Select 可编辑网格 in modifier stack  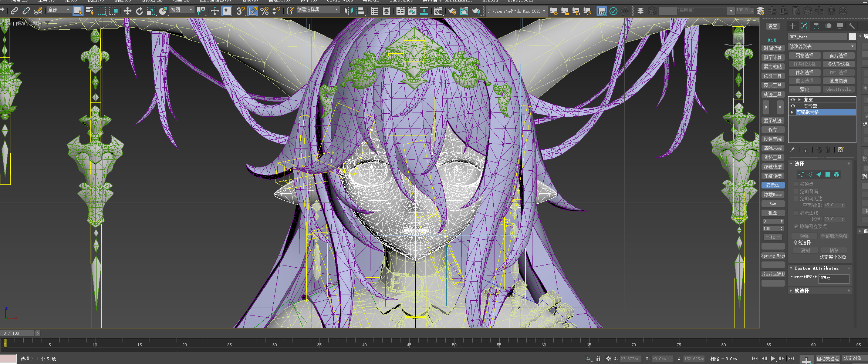(x=807, y=112)
